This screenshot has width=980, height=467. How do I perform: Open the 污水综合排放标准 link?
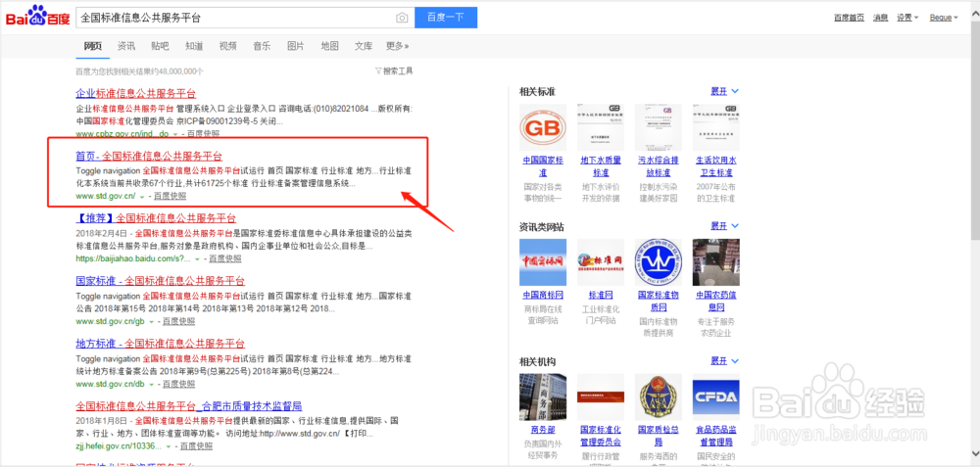(x=659, y=166)
